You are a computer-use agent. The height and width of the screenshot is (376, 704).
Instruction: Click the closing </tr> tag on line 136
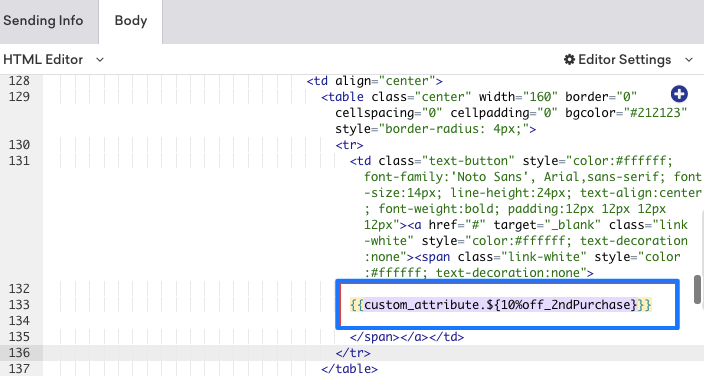(353, 353)
